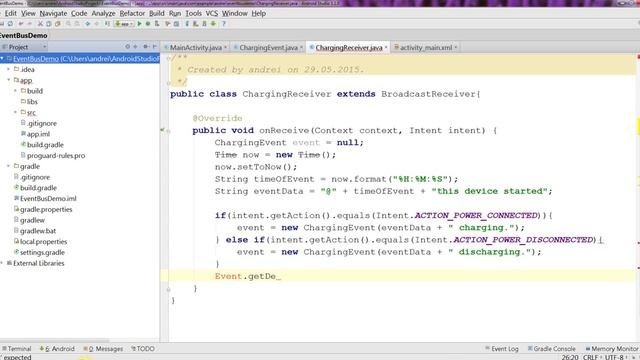Screen dimensions: 640x360
Task: Click the Copy toolbar icon
Action: tap(49, 24)
